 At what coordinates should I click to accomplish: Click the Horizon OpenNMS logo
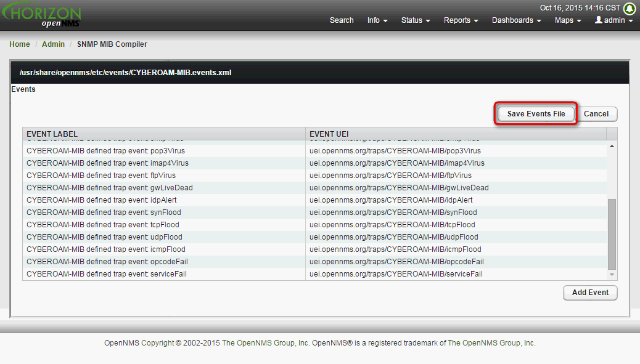41,15
